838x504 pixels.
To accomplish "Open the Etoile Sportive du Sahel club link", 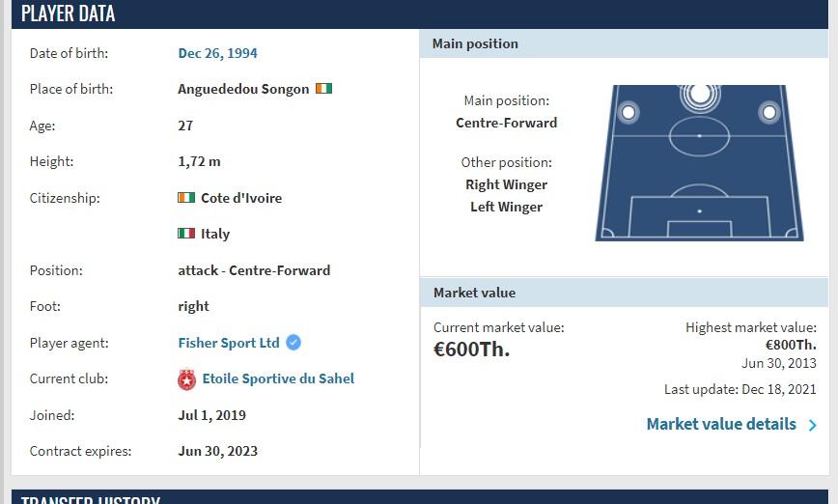I will (x=278, y=378).
